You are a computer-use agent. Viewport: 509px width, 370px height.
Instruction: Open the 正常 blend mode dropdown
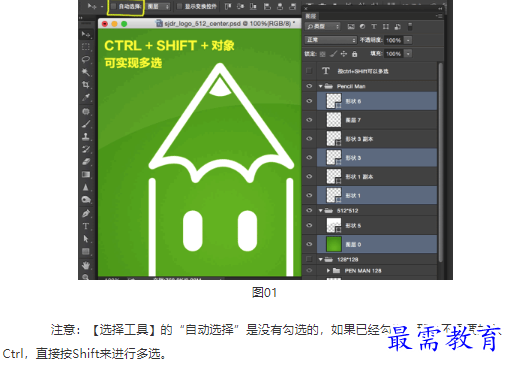(x=331, y=40)
